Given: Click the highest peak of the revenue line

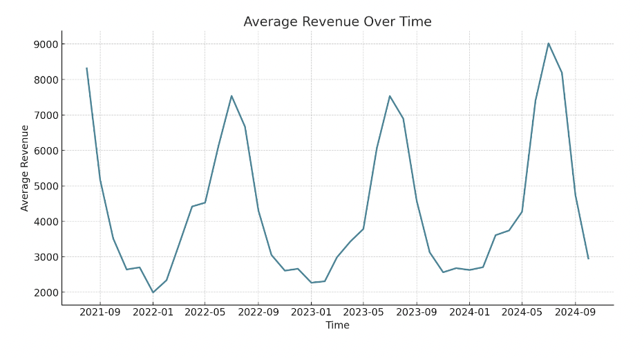Looking at the screenshot, I should 549,44.
